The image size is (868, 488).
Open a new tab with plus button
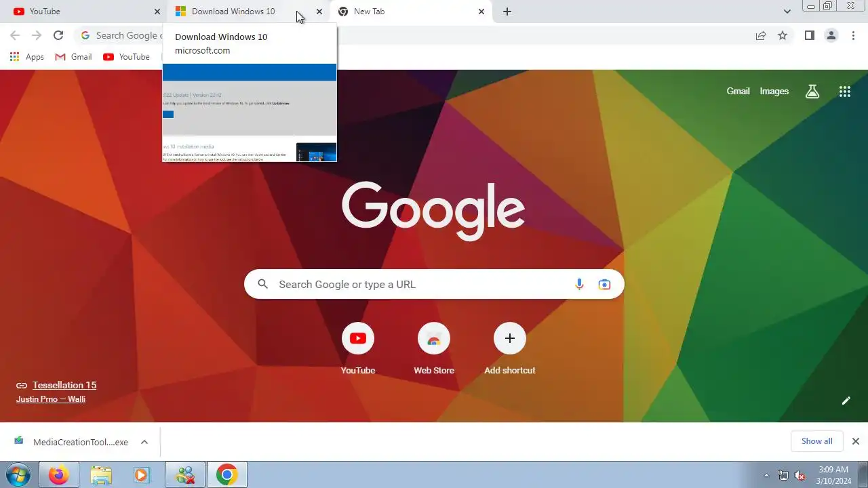(x=507, y=12)
